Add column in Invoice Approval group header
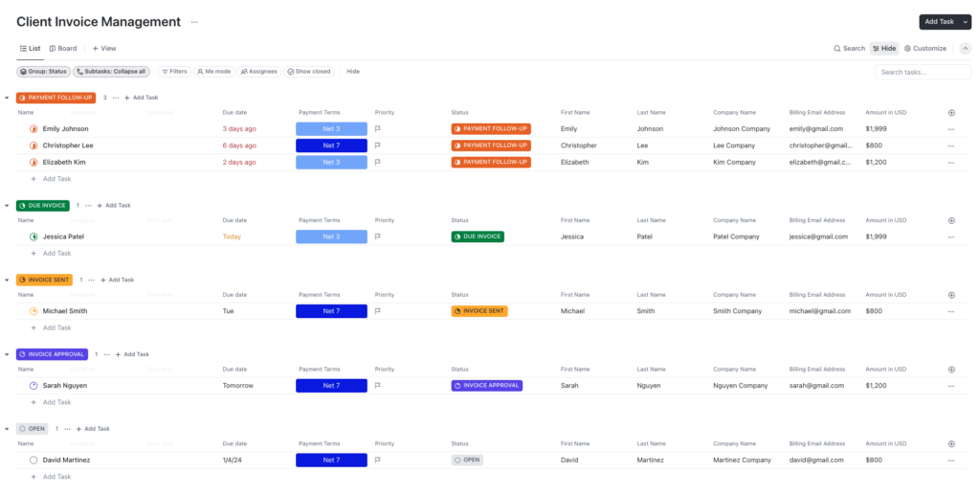Screen dimensions: 980x495 951,370
